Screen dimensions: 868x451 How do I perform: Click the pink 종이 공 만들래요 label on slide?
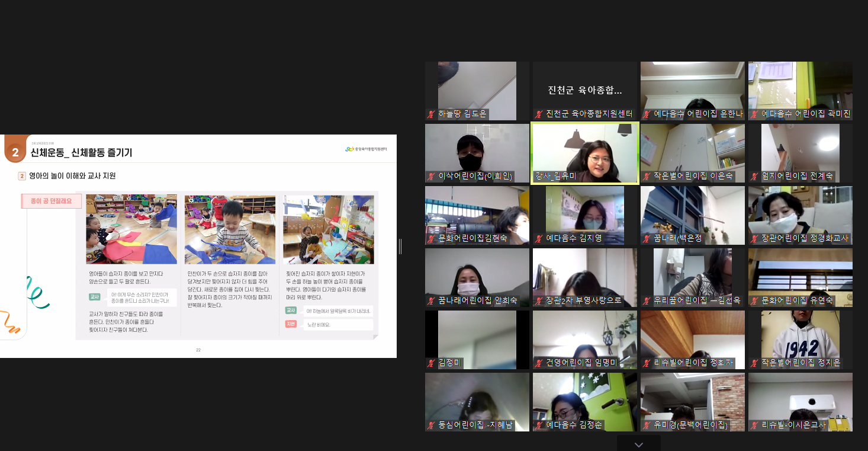52,201
